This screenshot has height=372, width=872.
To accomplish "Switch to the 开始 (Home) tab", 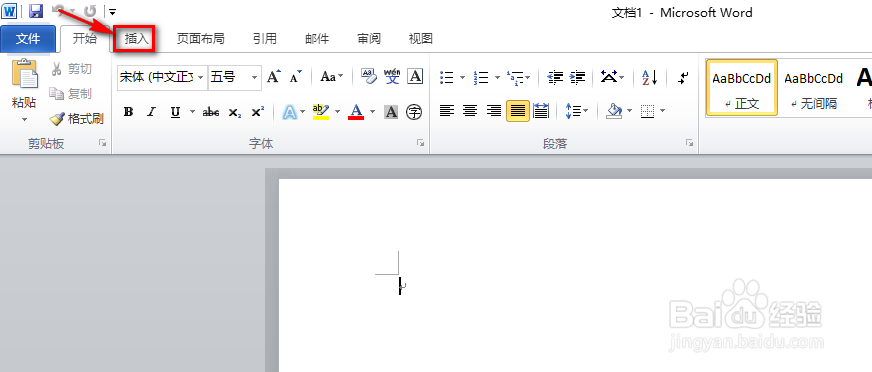I will pos(85,38).
